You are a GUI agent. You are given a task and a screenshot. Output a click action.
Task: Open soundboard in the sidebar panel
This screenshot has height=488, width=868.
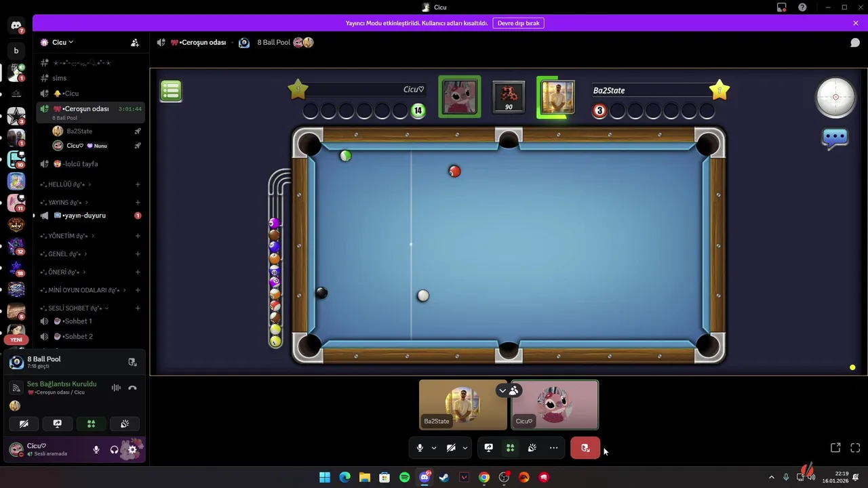(x=125, y=424)
